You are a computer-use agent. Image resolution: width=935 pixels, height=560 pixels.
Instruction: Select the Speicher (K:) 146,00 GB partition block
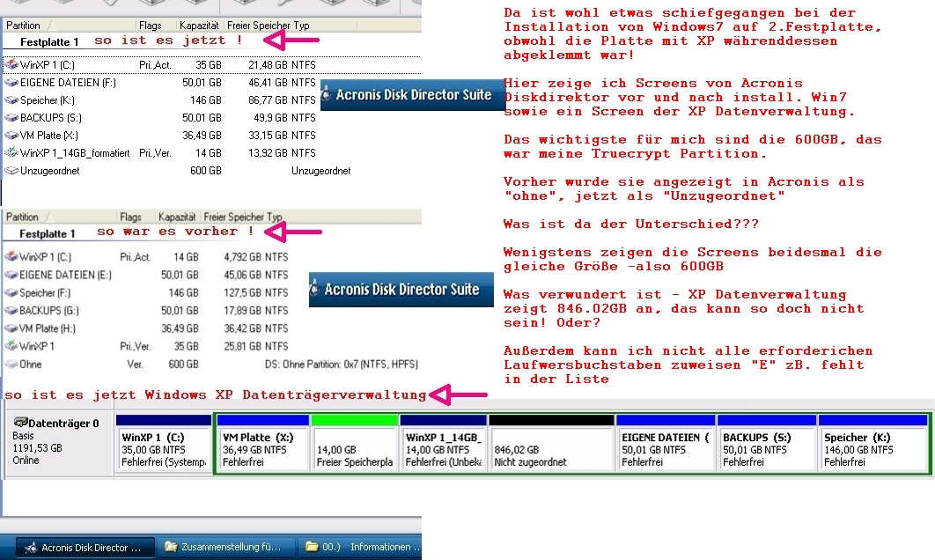click(873, 445)
